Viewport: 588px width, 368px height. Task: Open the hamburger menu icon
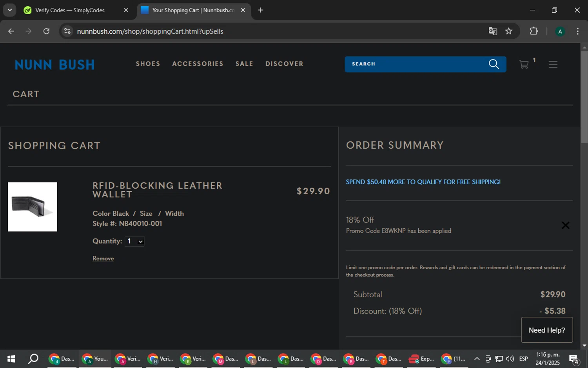pos(553,64)
